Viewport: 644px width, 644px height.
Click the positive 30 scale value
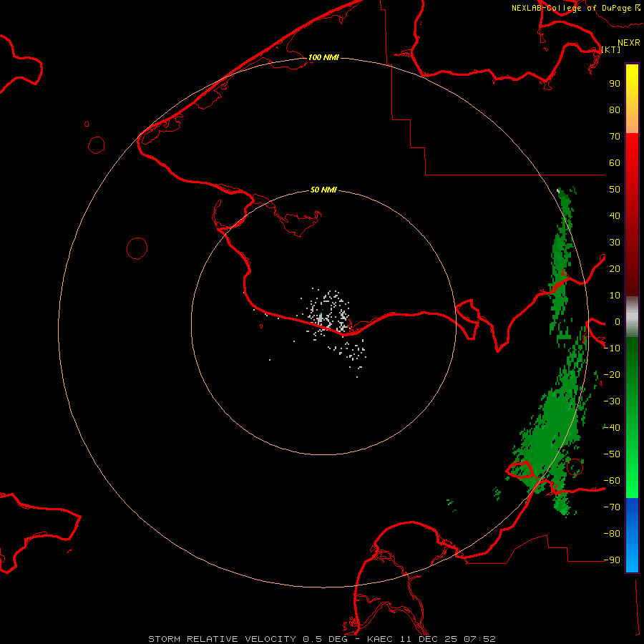[x=615, y=243]
